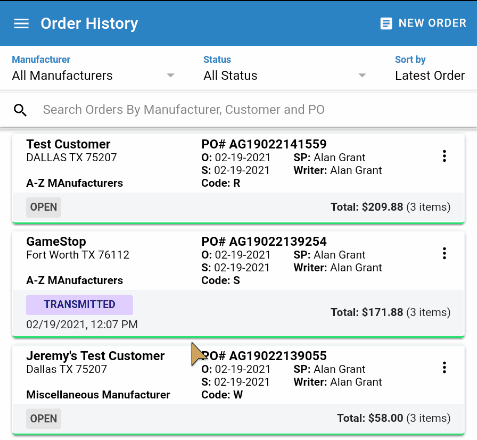Viewport: 477px width, 440px height.
Task: Click OPEN badge on Jeremy's Test Customer order
Action: 44,418
